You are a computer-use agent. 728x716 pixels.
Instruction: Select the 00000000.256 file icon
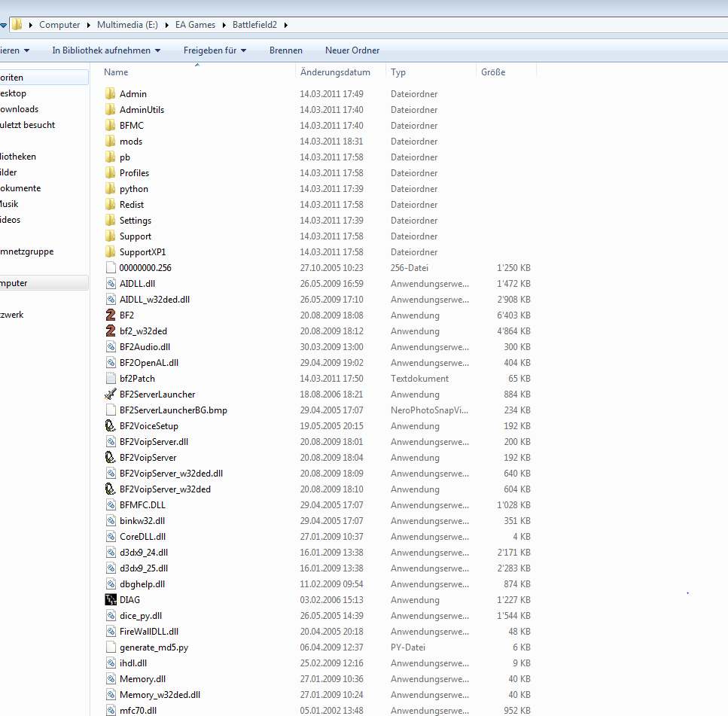pos(111,267)
